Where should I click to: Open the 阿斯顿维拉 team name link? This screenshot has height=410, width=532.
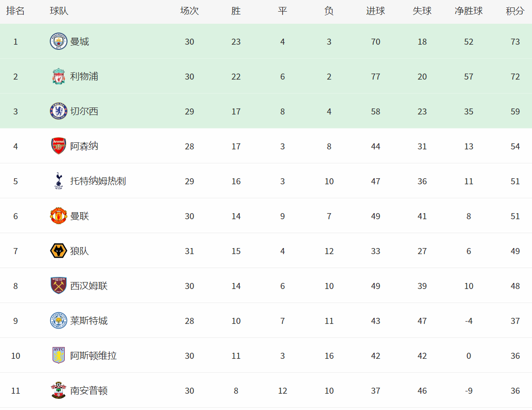pyautogui.click(x=93, y=356)
